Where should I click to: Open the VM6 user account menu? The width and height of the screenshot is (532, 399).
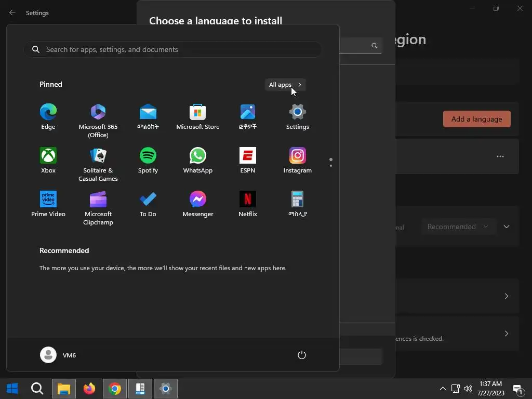click(x=58, y=355)
